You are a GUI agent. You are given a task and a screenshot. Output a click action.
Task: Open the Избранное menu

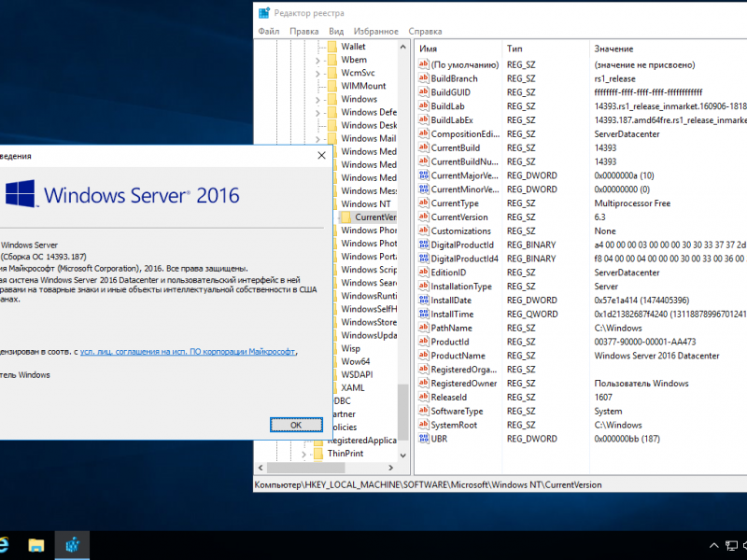click(376, 32)
